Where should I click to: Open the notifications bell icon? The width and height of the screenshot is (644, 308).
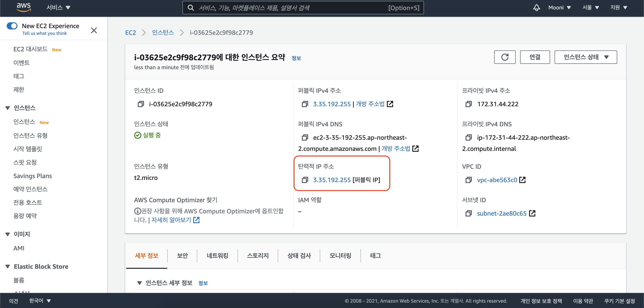point(536,8)
